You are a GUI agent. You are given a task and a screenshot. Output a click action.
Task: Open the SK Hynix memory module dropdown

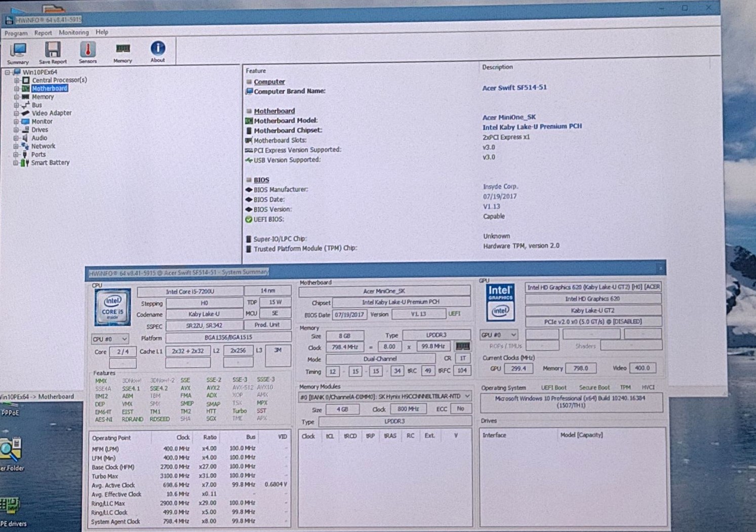[385, 396]
